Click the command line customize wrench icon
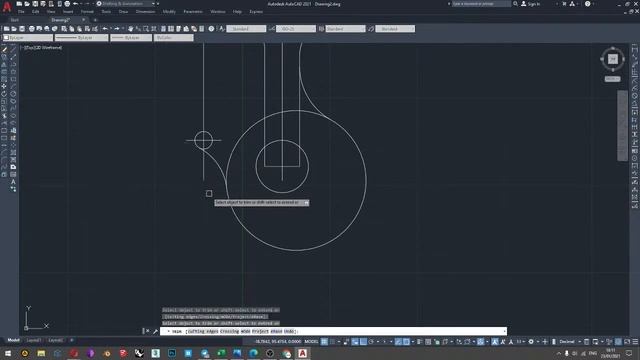The height and width of the screenshot is (360, 640). [155, 331]
